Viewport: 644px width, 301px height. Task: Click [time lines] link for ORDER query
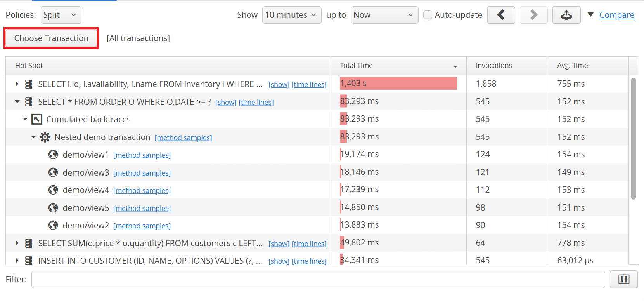[x=256, y=102]
